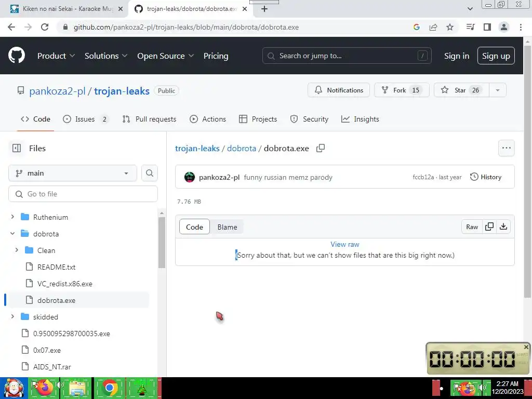Screen dimensions: 532x399
Task: Download the raw dobrota.exe file
Action: click(x=503, y=227)
